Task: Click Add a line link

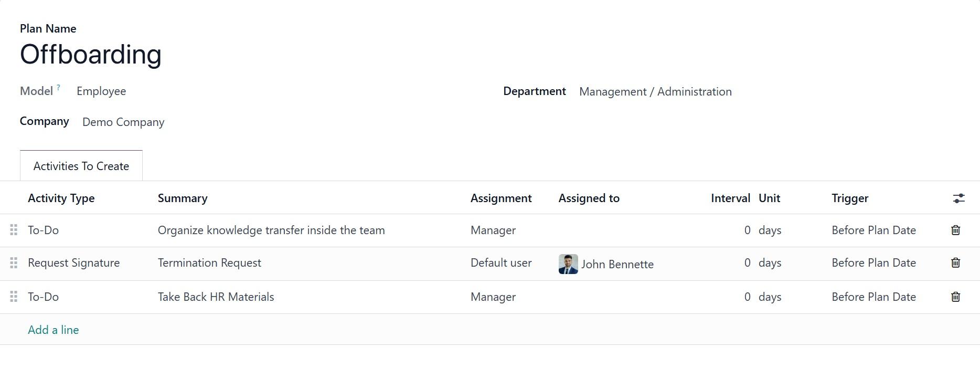Action: click(54, 330)
